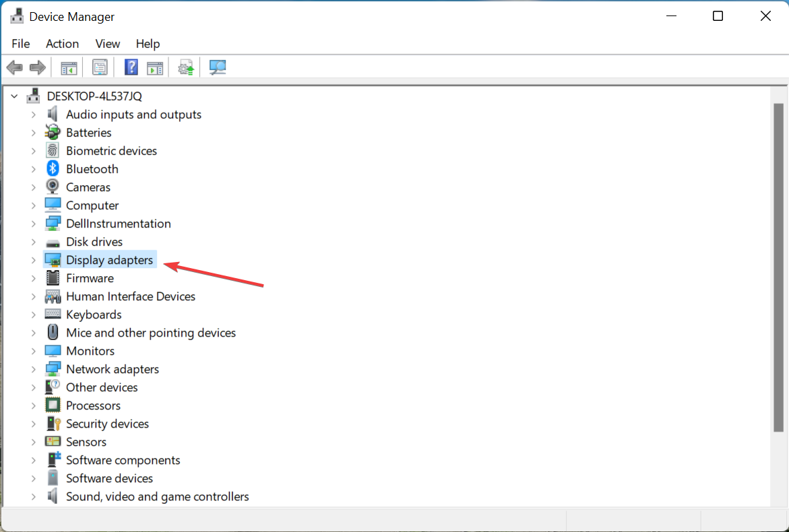This screenshot has width=789, height=532.
Task: Select Sound, video and game controllers label
Action: [158, 496]
